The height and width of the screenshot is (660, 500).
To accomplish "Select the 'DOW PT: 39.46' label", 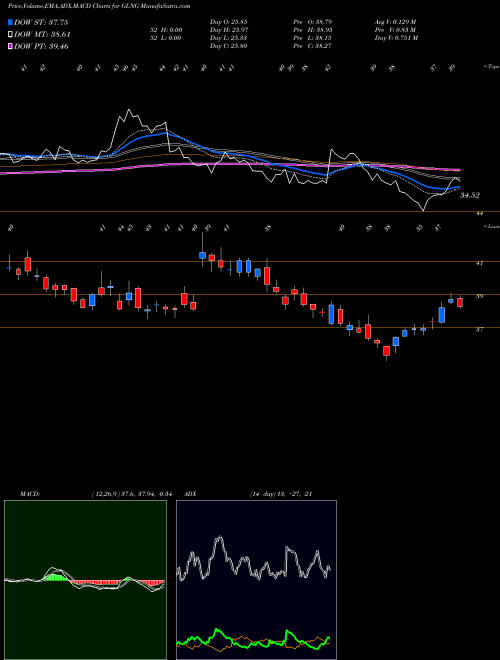I will pos(41,46).
